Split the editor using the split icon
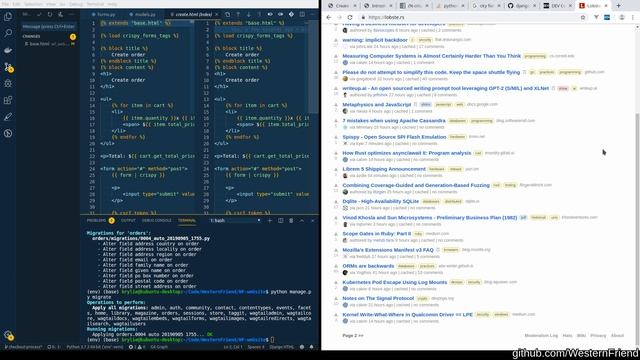The image size is (640, 360). (302, 14)
